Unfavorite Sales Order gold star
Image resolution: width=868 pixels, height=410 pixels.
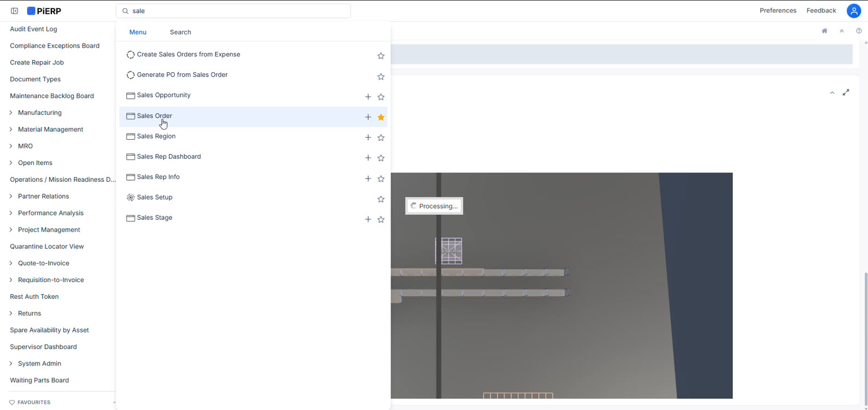[381, 117]
